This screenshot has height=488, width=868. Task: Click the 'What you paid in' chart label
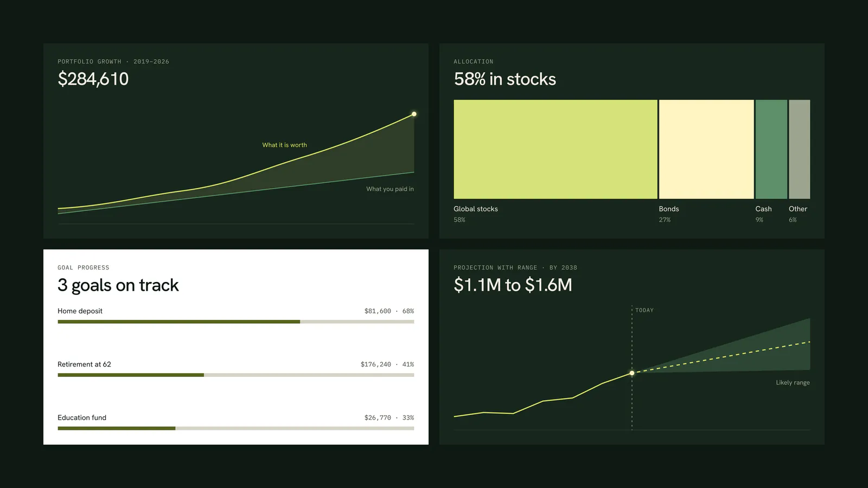point(390,189)
